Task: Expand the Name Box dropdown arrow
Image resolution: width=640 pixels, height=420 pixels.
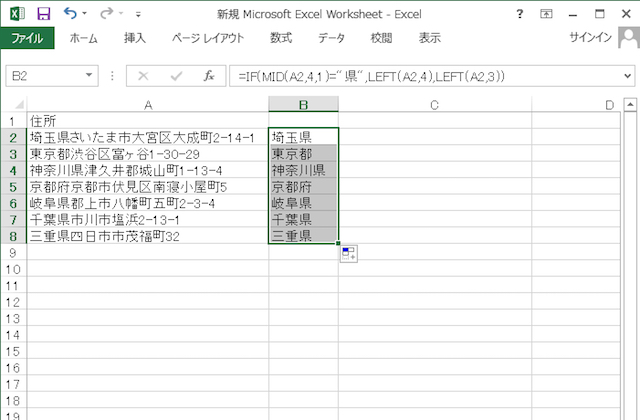Action: [90, 76]
